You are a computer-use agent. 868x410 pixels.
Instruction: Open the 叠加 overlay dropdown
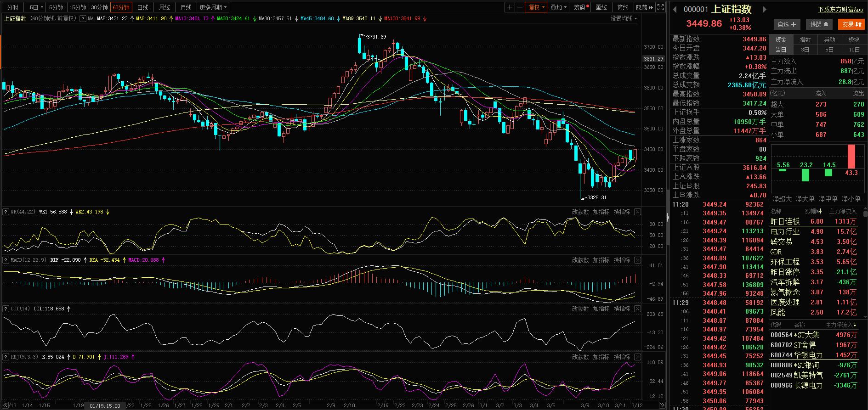559,7
